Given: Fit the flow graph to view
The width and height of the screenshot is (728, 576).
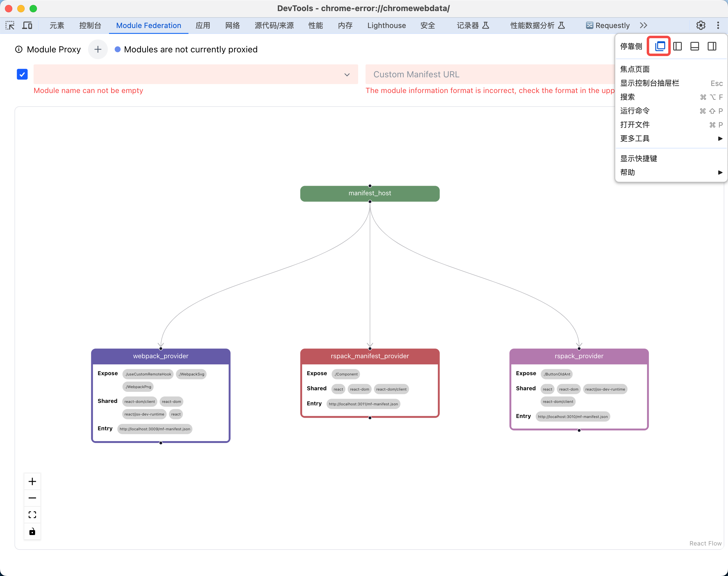Looking at the screenshot, I should click(x=32, y=515).
